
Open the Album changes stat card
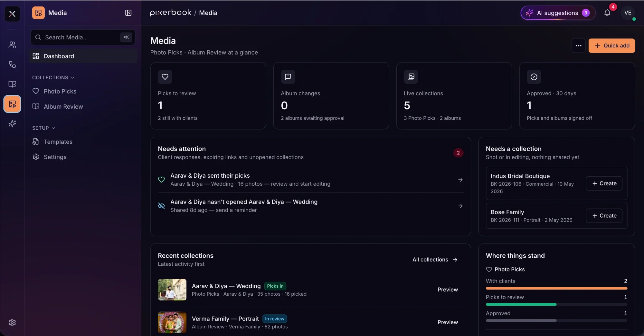tap(331, 96)
